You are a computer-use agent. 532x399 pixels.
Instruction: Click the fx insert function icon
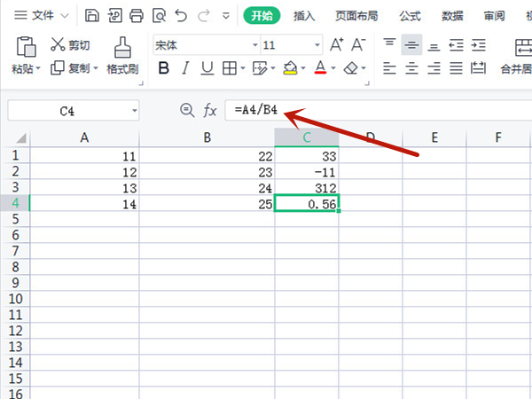point(210,110)
